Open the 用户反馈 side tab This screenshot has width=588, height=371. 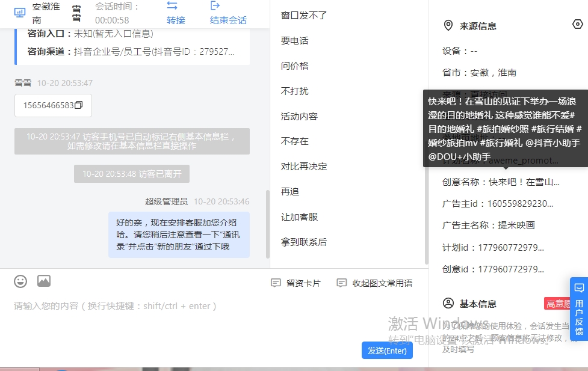point(579,309)
